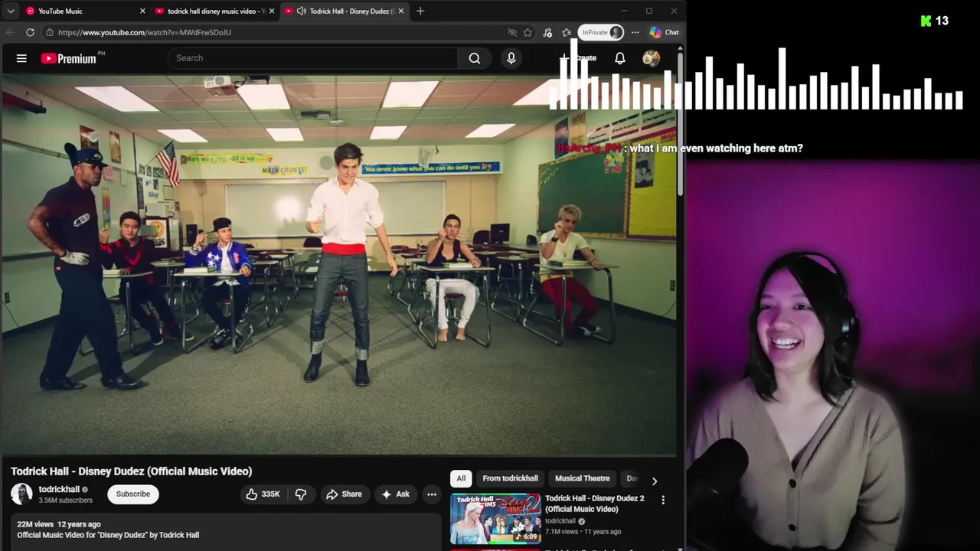Close the Todrick Hall - Disney Dudez tab
This screenshot has height=551, width=980.
tap(400, 11)
